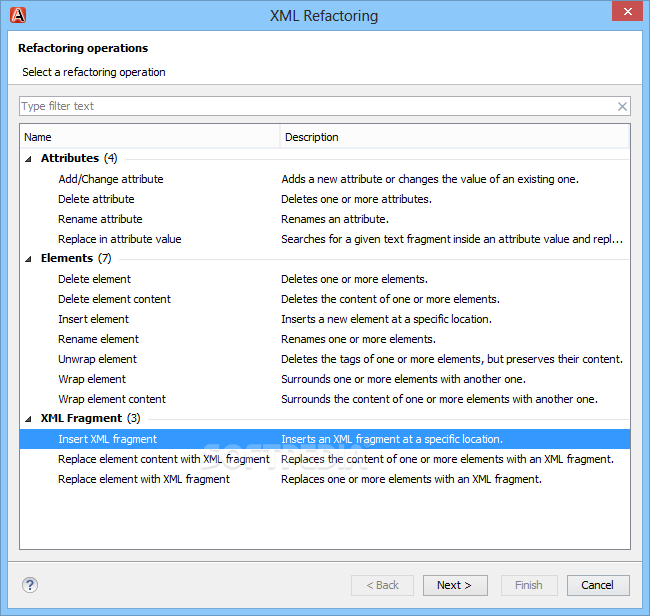Close the XML Refactoring dialog
The width and height of the screenshot is (650, 616).
click(627, 11)
